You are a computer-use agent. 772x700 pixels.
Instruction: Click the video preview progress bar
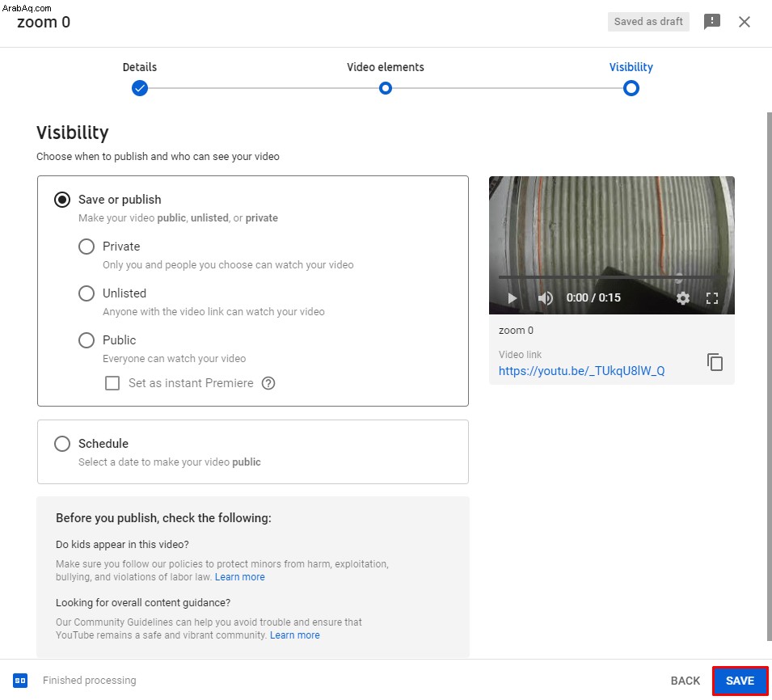point(605,277)
